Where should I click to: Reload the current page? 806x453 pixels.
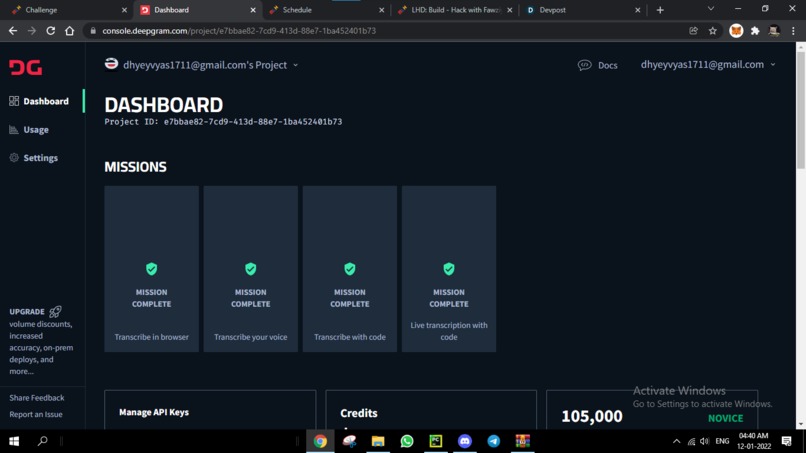click(50, 31)
